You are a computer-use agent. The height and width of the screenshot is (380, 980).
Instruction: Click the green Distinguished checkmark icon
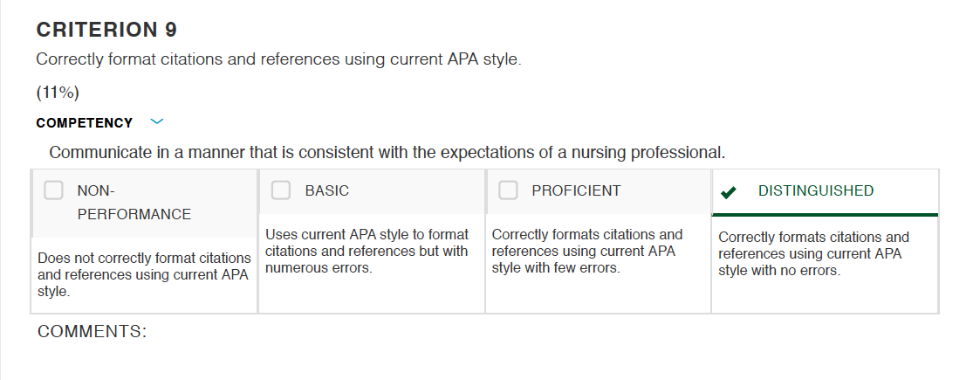pyautogui.click(x=728, y=191)
